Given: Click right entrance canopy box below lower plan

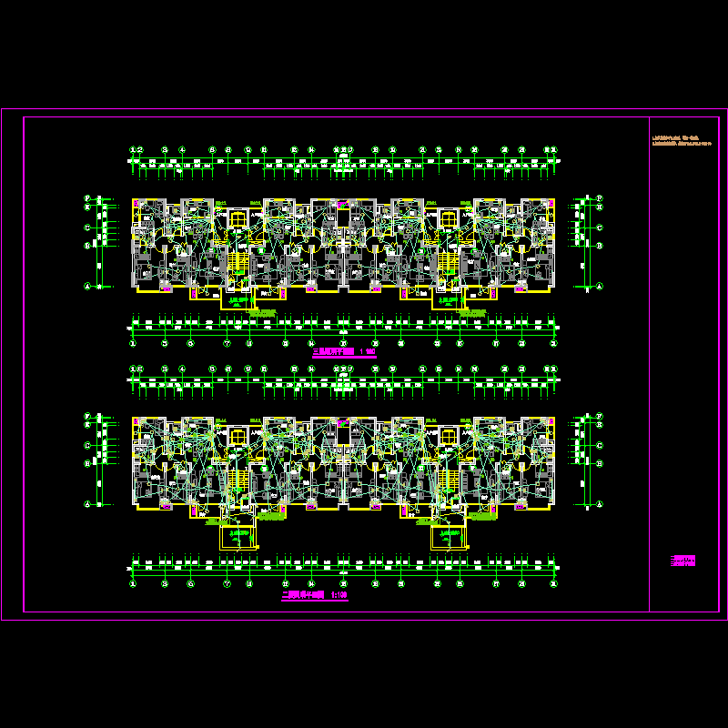Looking at the screenshot, I should click(x=449, y=537).
